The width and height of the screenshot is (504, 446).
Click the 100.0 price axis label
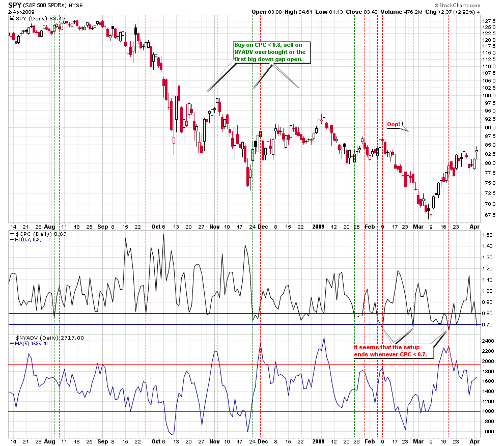pos(489,96)
